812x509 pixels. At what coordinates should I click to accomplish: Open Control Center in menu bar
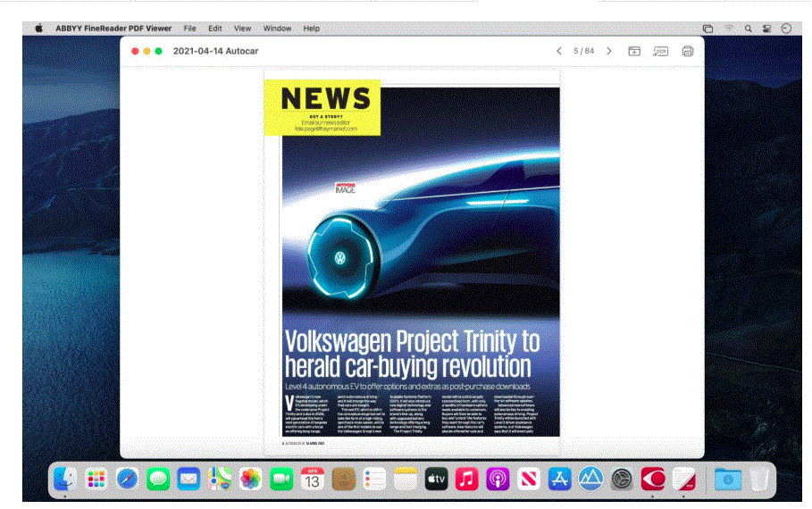tap(767, 29)
